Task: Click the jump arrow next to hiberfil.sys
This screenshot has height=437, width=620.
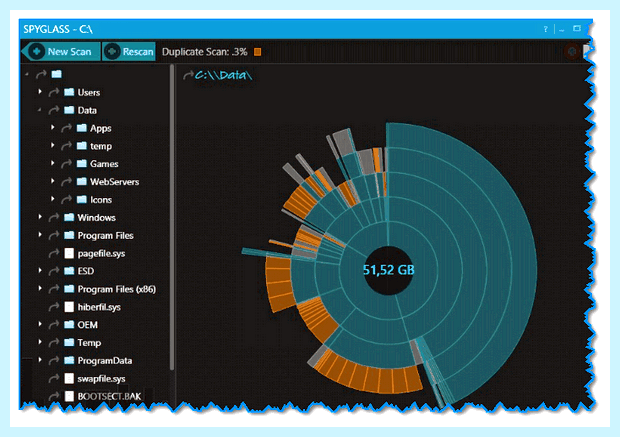Action: tap(53, 306)
